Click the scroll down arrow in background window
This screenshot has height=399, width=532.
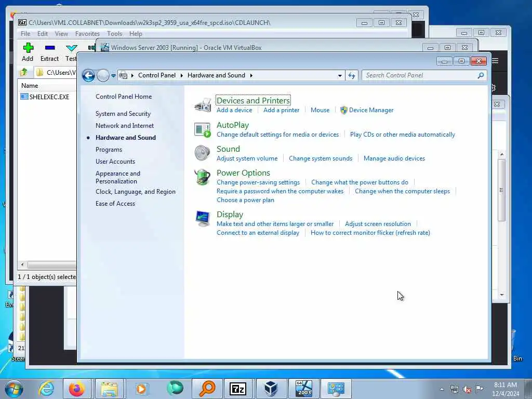tap(502, 295)
